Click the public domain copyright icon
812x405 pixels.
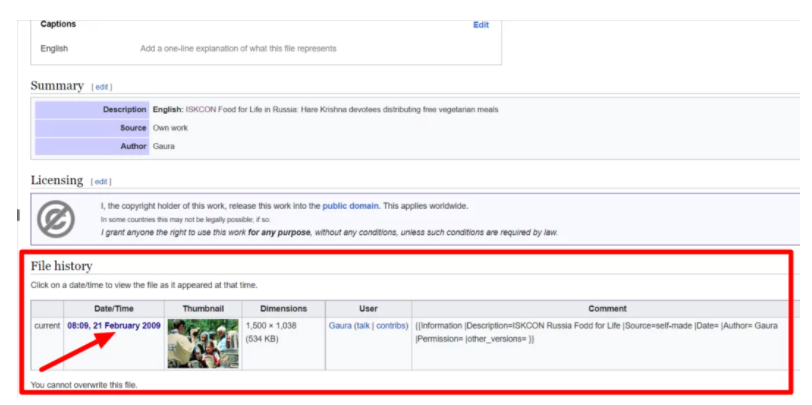58,219
